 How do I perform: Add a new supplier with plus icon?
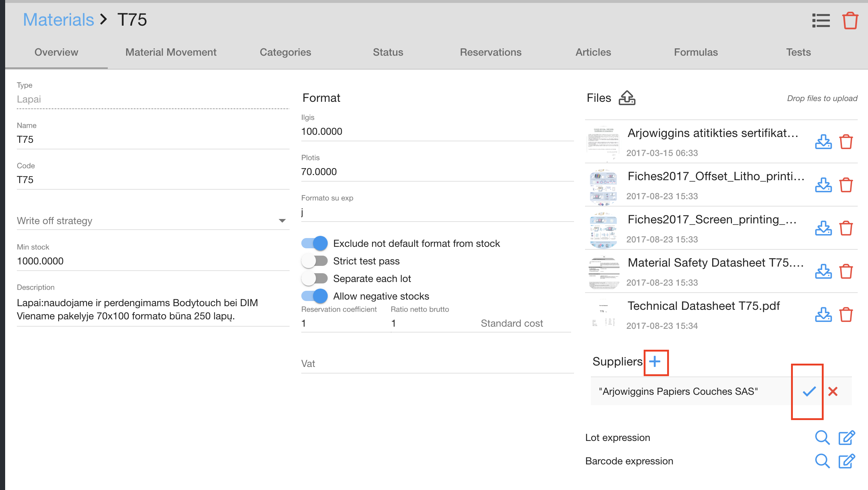pos(655,362)
